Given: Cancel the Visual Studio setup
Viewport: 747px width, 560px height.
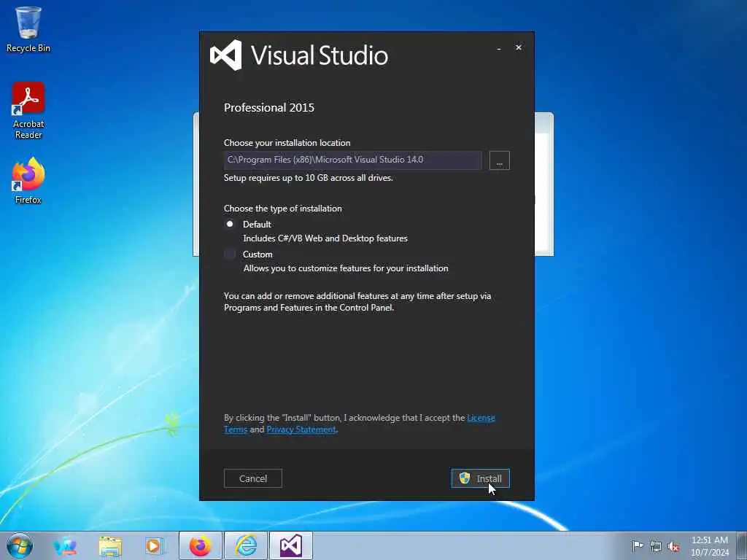Looking at the screenshot, I should tap(253, 478).
